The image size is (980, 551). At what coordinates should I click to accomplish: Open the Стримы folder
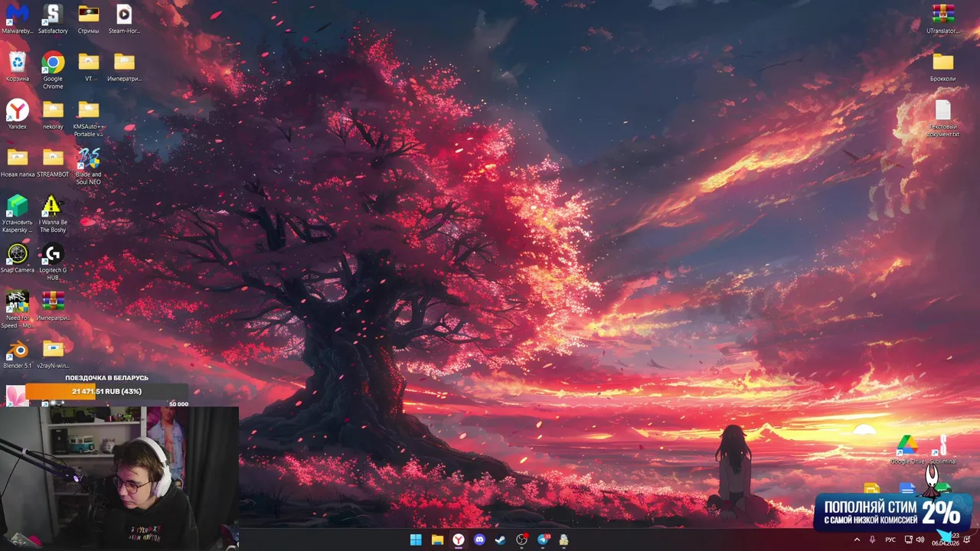pyautogui.click(x=88, y=19)
